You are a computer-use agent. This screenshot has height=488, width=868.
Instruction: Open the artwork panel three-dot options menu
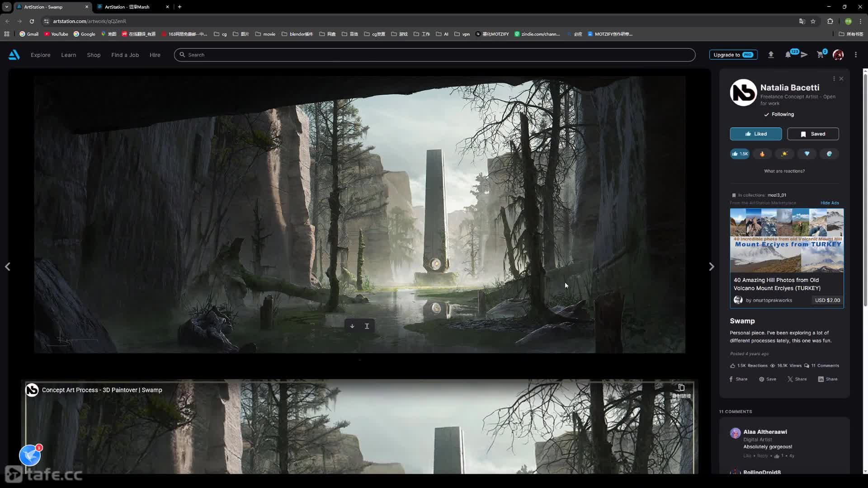click(834, 79)
